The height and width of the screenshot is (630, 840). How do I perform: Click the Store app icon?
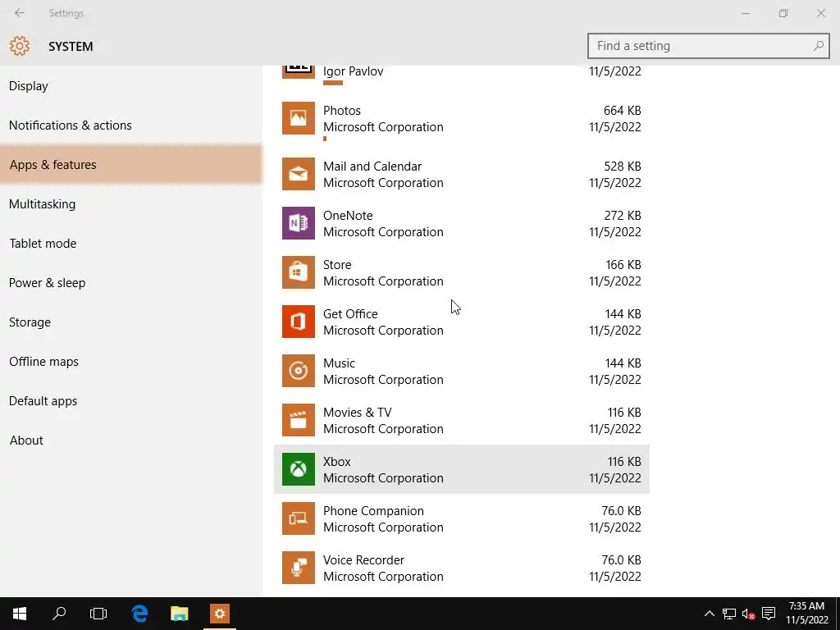point(299,272)
